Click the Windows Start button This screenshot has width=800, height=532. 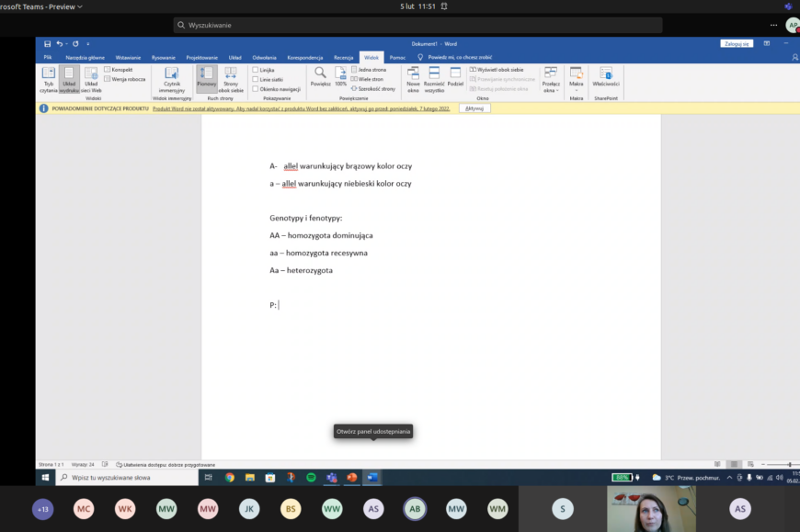click(45, 478)
